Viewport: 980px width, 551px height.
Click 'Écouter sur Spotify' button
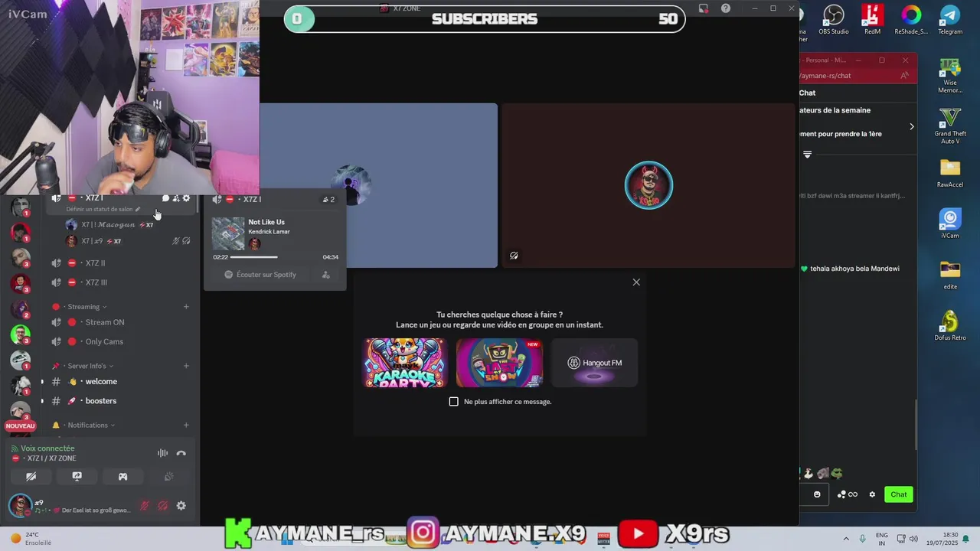pyautogui.click(x=260, y=275)
